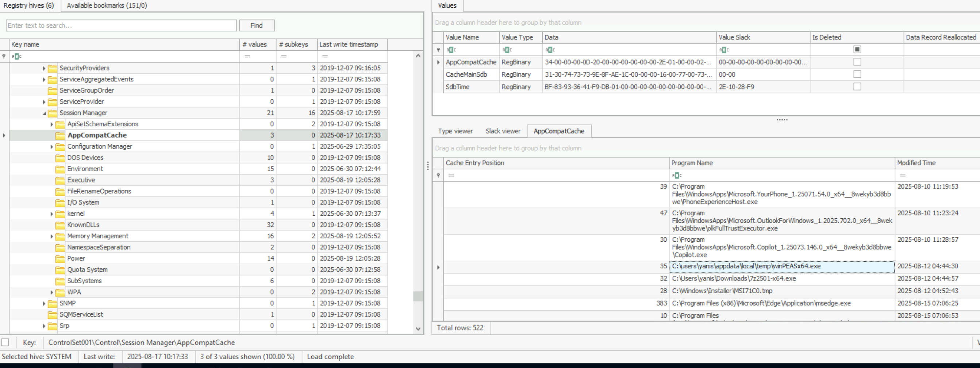Viewport: 980px width, 368px height.
Task: Click the Executive folder icon
Action: (x=60, y=180)
